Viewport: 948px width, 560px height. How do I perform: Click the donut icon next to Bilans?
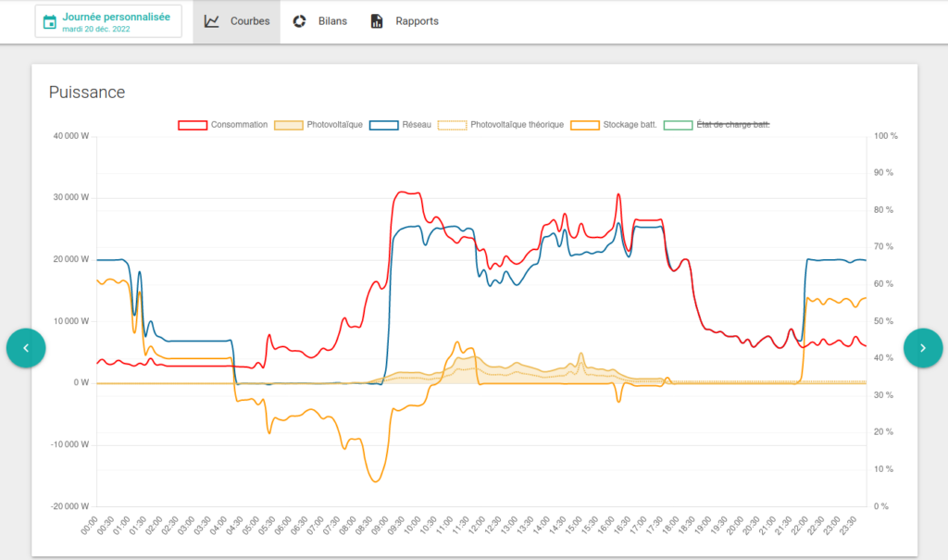click(x=299, y=21)
